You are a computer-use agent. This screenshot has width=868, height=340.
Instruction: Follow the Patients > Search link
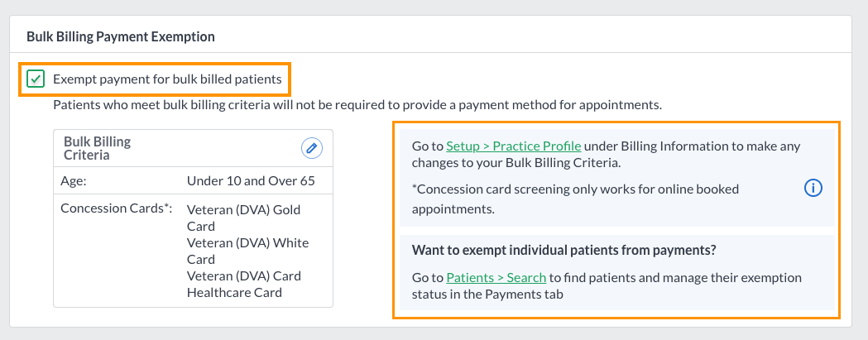click(496, 277)
